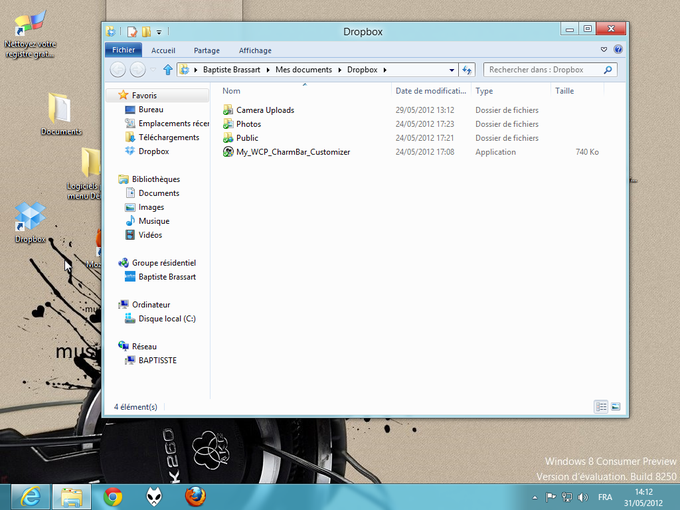Select the Documents folder on desktop
The width and height of the screenshot is (680, 510).
tap(61, 114)
